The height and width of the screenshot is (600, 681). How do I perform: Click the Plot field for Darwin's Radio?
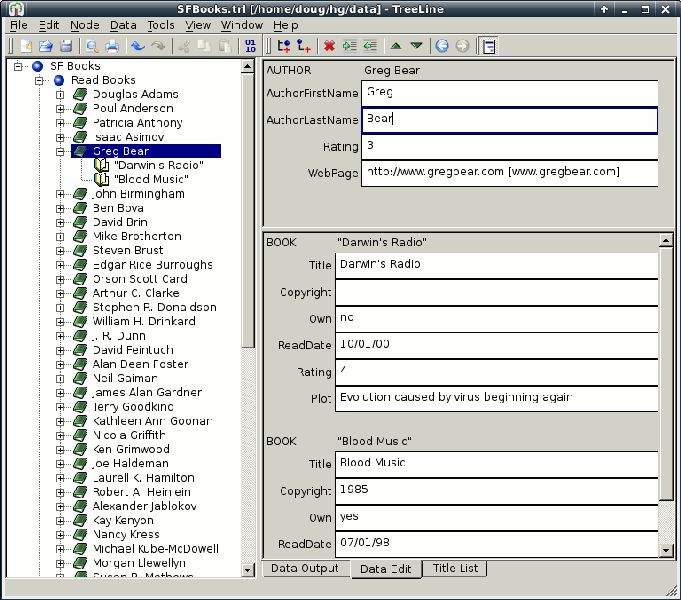[496, 398]
